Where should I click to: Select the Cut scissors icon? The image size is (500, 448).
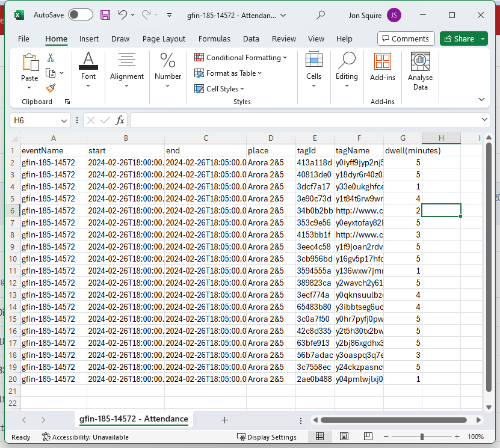51,58
